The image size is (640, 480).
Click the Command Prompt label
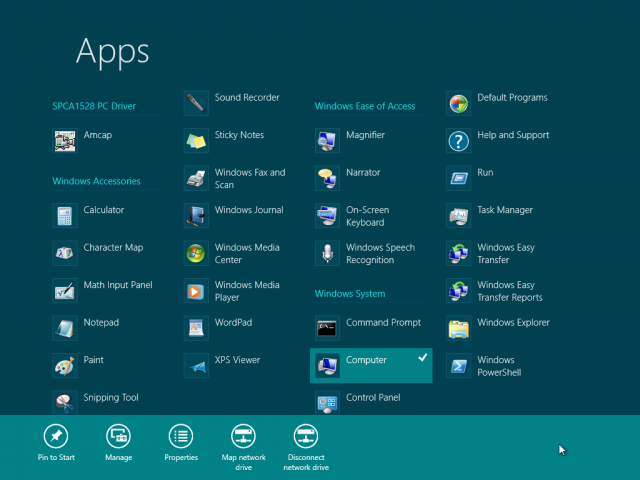coord(383,323)
